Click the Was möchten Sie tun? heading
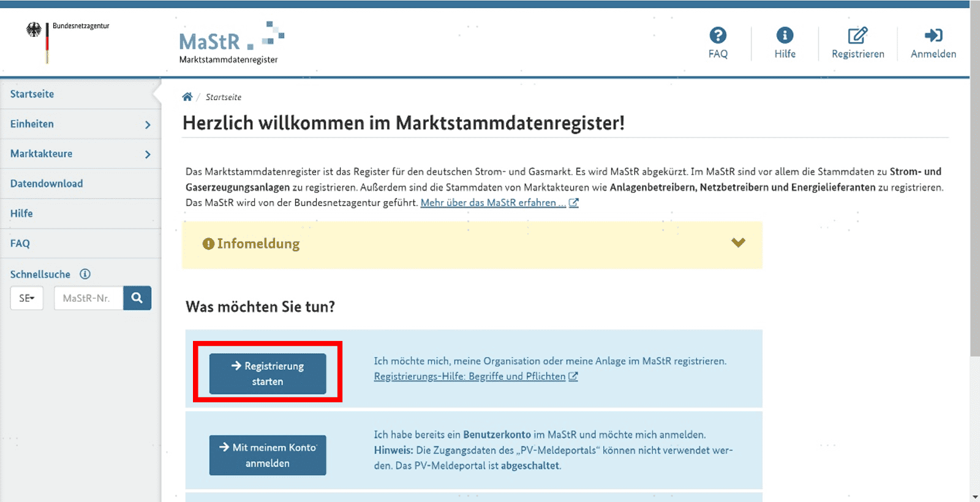This screenshot has height=502, width=980. tap(260, 307)
